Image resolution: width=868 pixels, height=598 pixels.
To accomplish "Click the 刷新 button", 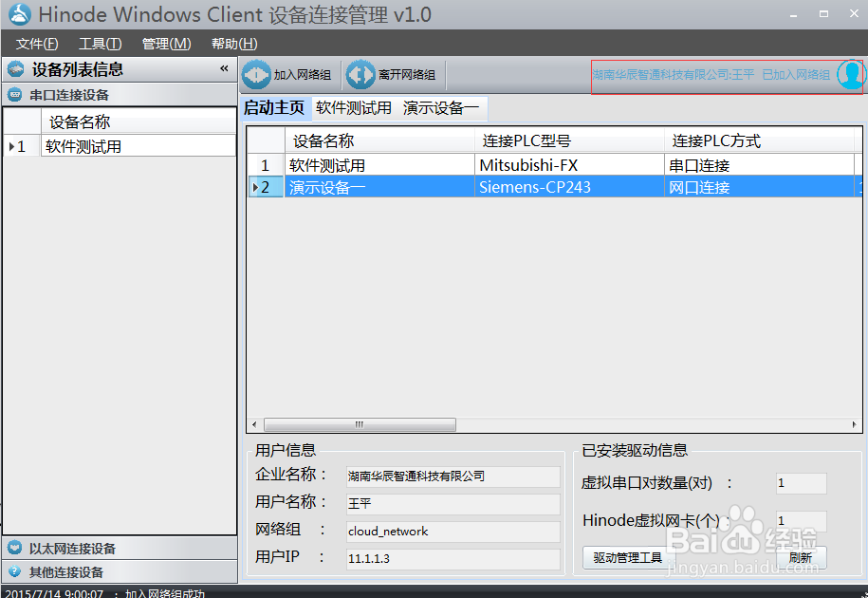I will point(801,557).
